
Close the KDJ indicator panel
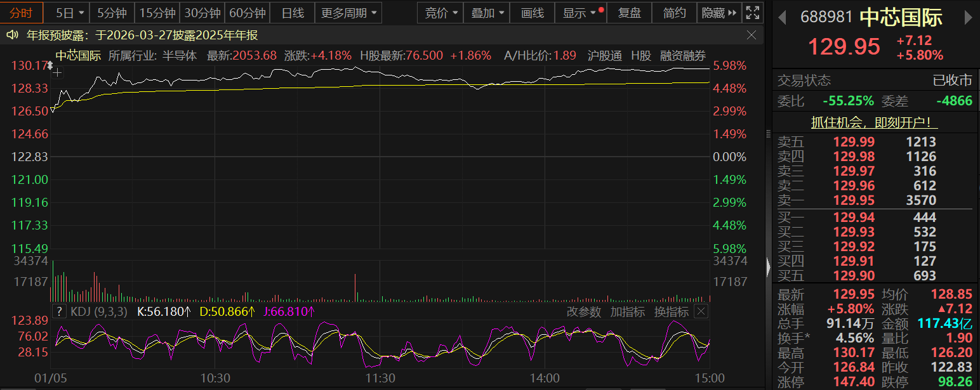[x=701, y=311]
